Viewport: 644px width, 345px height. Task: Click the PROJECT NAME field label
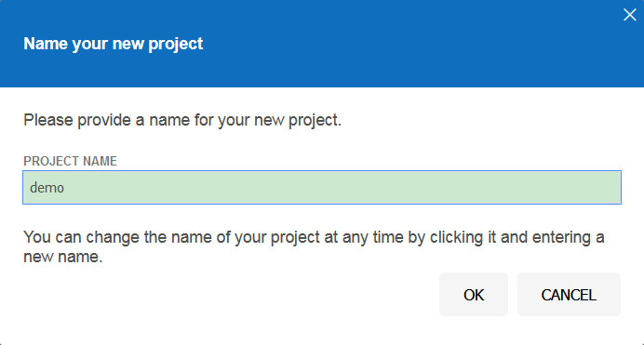[70, 161]
